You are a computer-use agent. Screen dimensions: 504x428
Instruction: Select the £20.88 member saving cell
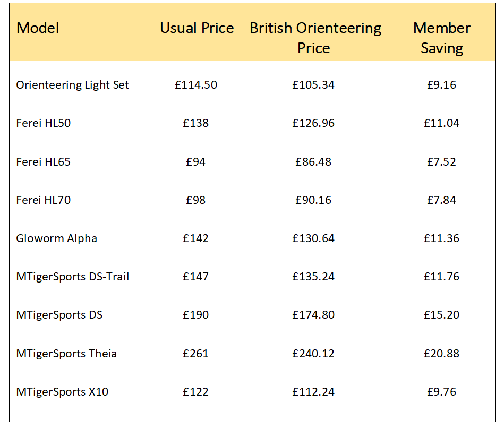point(441,354)
